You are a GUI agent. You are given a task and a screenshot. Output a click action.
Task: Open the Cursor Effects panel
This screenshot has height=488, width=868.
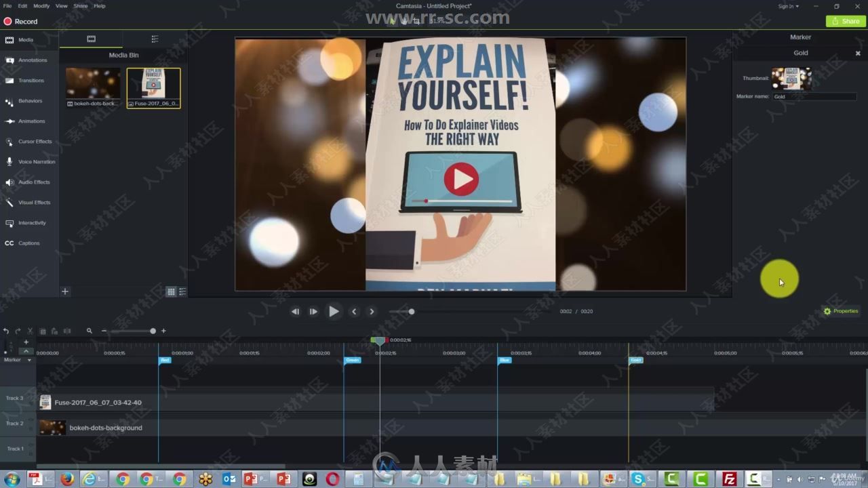pos(29,142)
